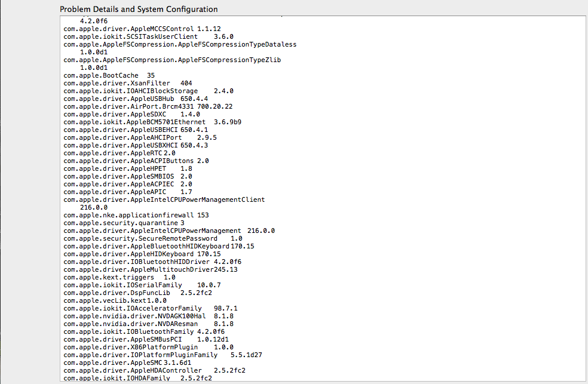Image resolution: width=588 pixels, height=384 pixels.
Task: Click the com.apple.vecLib.kext 1.0.0 line
Action: (x=115, y=301)
